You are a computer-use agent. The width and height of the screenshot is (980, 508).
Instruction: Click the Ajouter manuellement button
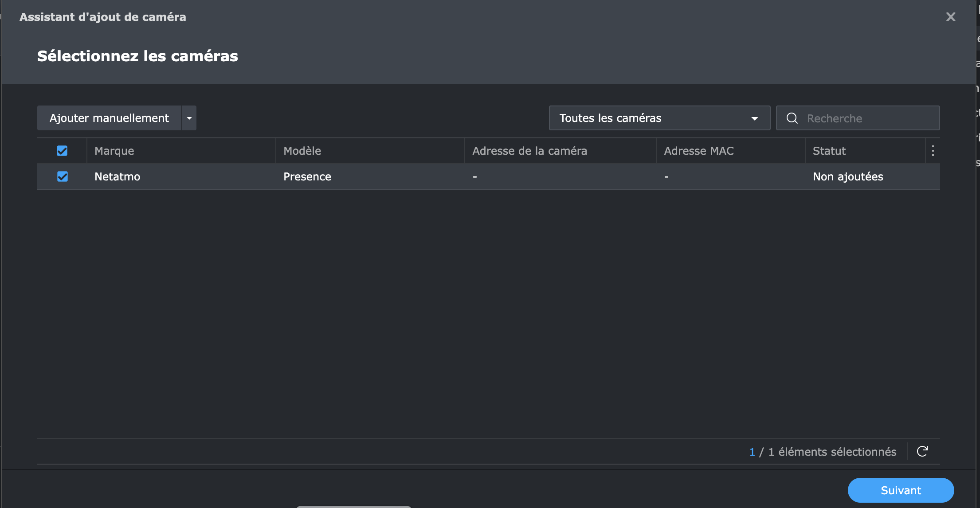point(109,118)
